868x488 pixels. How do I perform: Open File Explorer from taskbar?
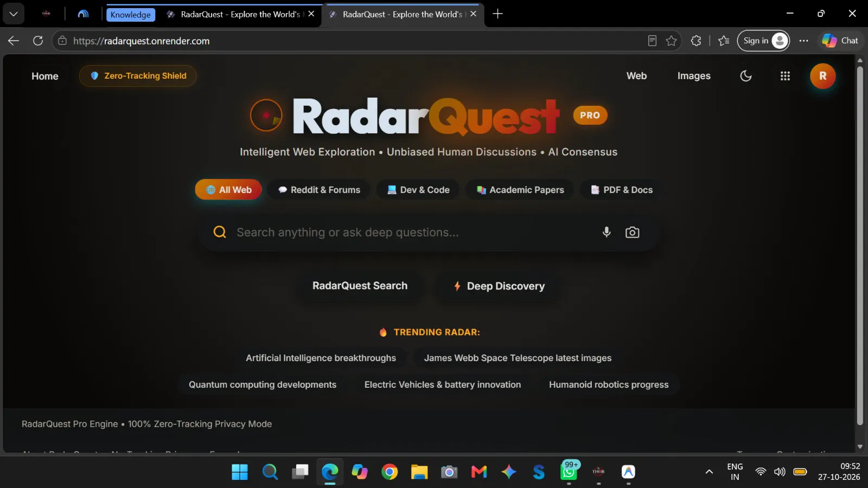419,472
